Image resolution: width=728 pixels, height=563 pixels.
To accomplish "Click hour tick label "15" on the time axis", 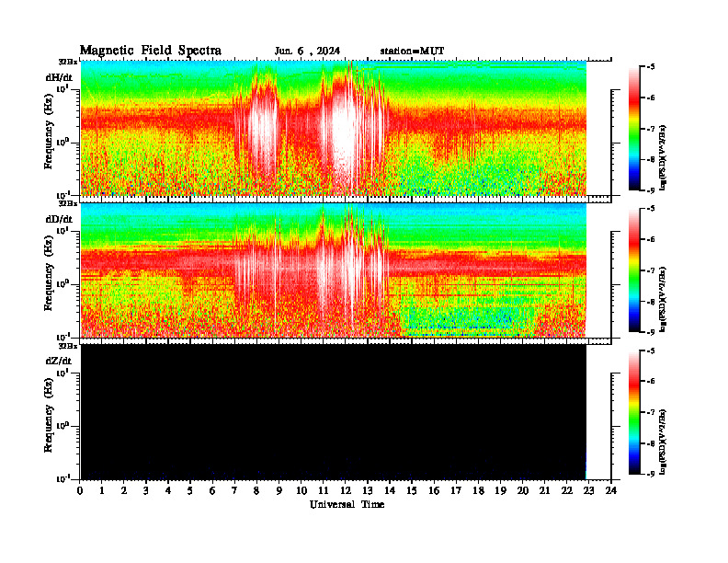I will pos(412,491).
